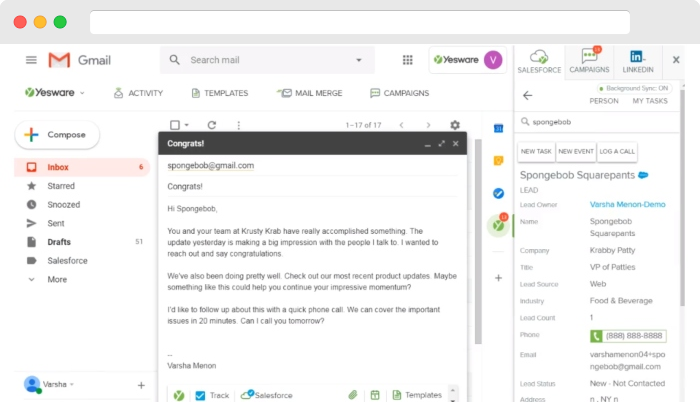Image resolution: width=700 pixels, height=402 pixels.
Task: Click the inbox vertical scrollbar
Action: (478, 241)
